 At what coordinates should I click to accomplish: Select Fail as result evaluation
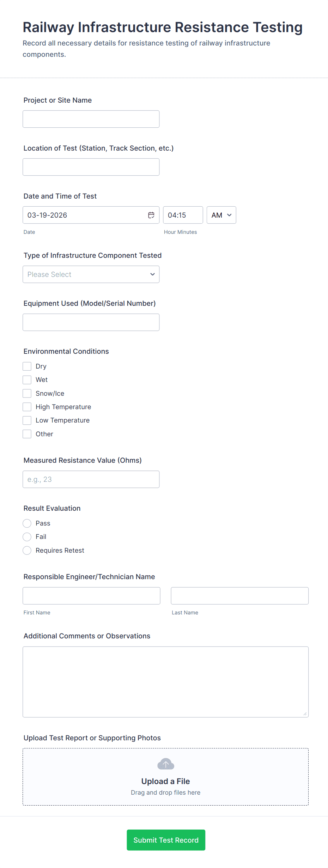tap(27, 537)
